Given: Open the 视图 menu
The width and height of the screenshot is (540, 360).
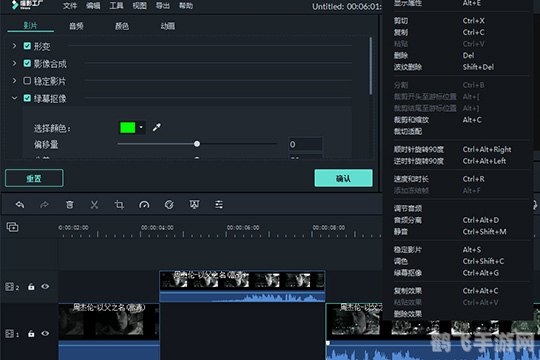Looking at the screenshot, I should coord(139,6).
